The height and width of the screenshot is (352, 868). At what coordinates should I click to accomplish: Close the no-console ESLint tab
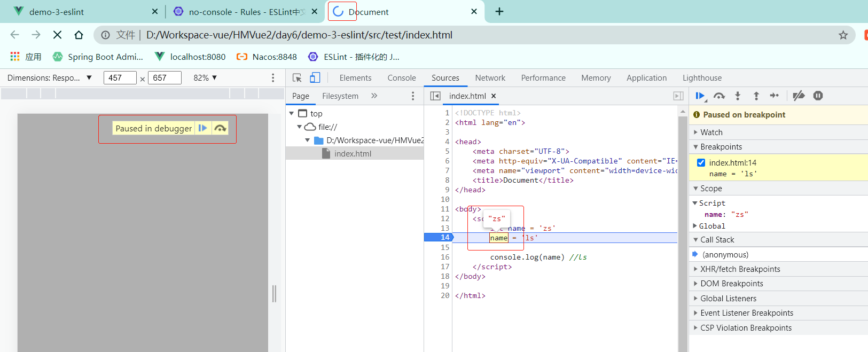point(315,11)
